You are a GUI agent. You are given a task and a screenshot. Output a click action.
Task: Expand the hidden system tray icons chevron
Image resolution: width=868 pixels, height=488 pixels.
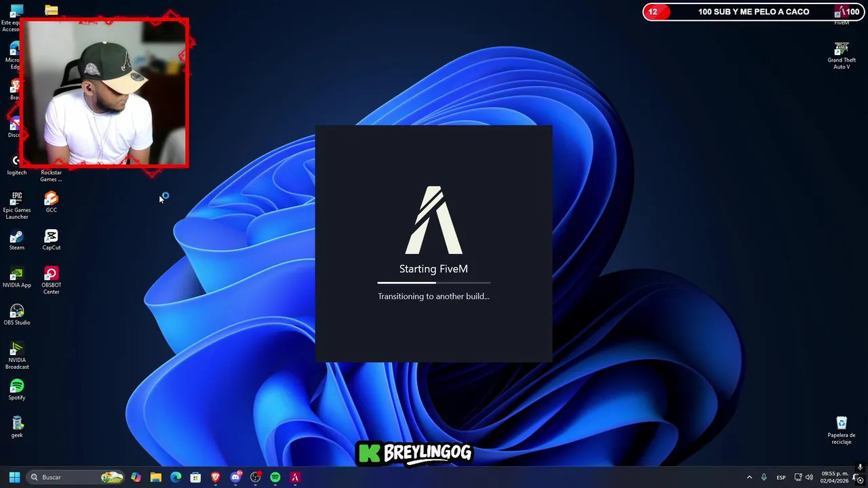point(749,477)
